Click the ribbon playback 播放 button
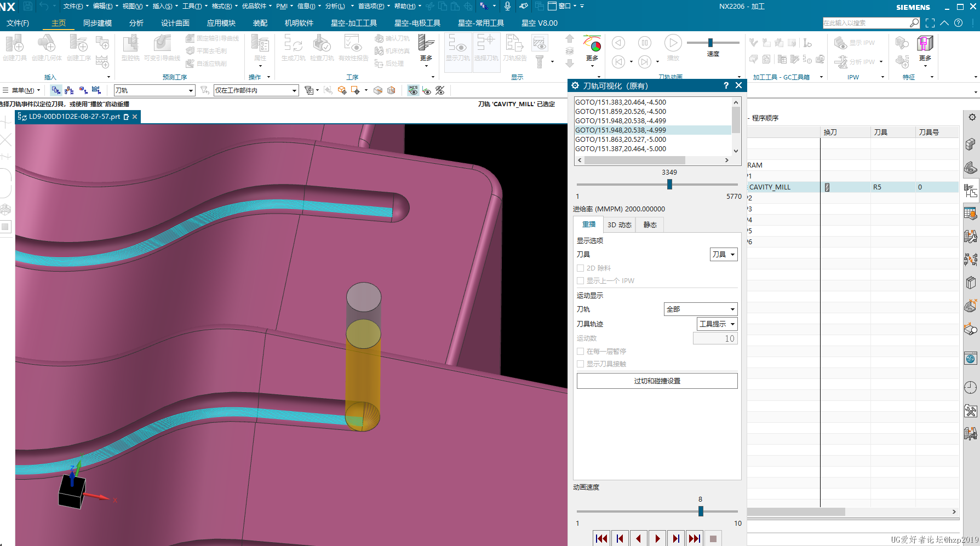This screenshot has height=546, width=980. pyautogui.click(x=673, y=43)
